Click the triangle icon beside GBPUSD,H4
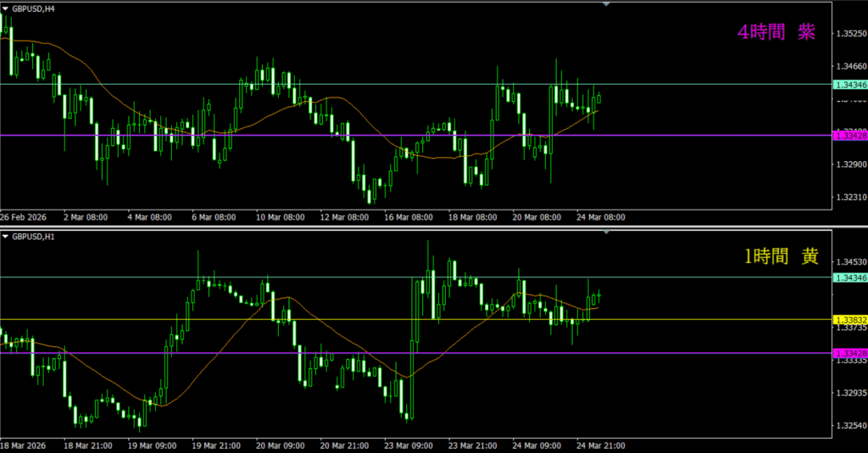 pos(6,7)
